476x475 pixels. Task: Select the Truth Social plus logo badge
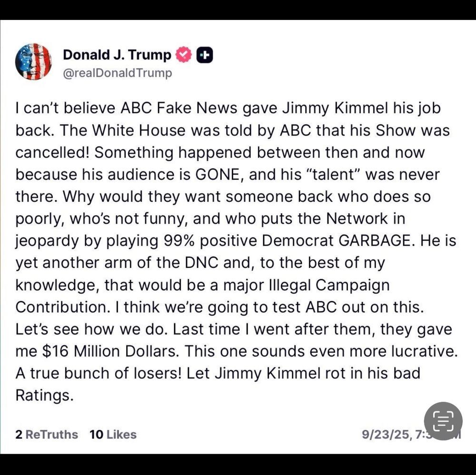point(204,55)
